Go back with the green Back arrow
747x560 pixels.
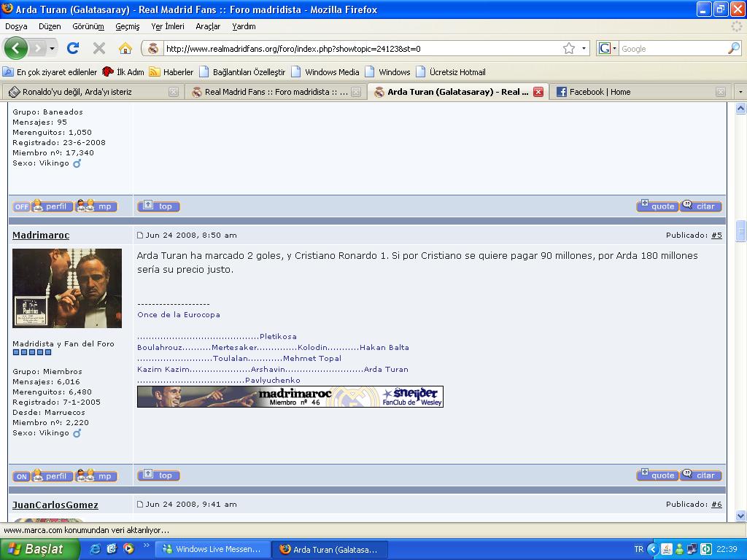(x=16, y=48)
